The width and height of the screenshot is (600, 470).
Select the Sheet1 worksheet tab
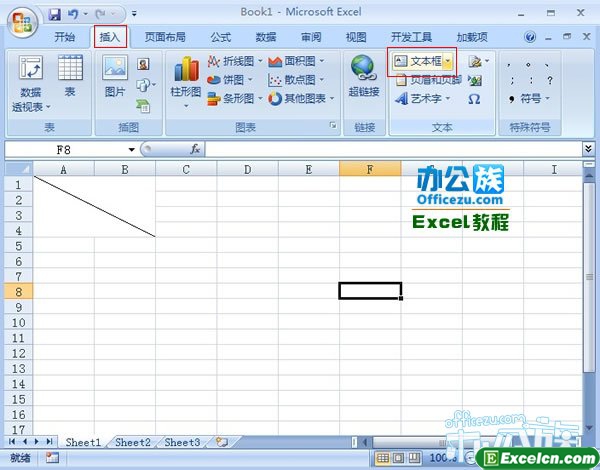click(x=83, y=442)
